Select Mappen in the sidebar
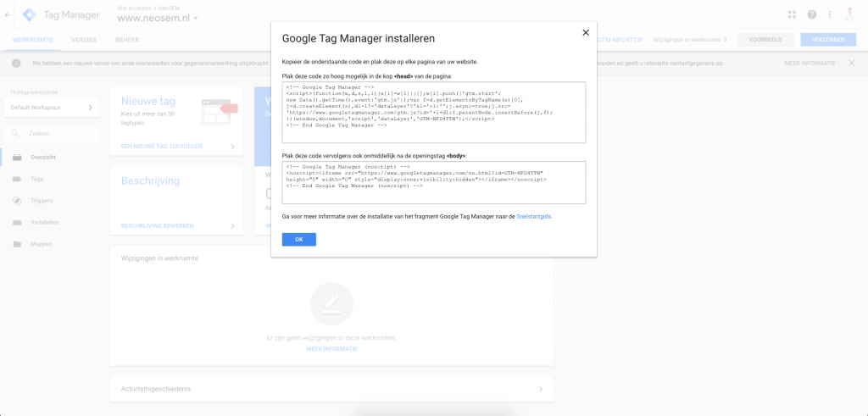 click(x=42, y=244)
